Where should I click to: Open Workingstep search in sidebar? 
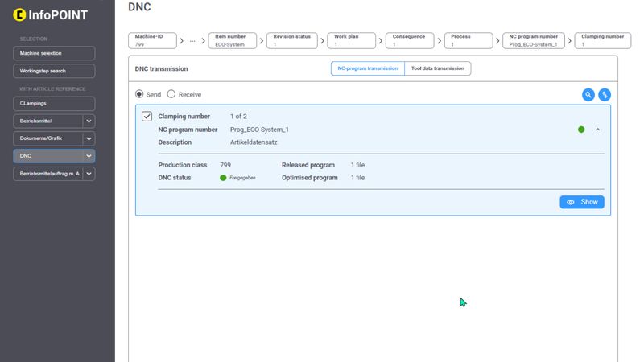coord(54,71)
